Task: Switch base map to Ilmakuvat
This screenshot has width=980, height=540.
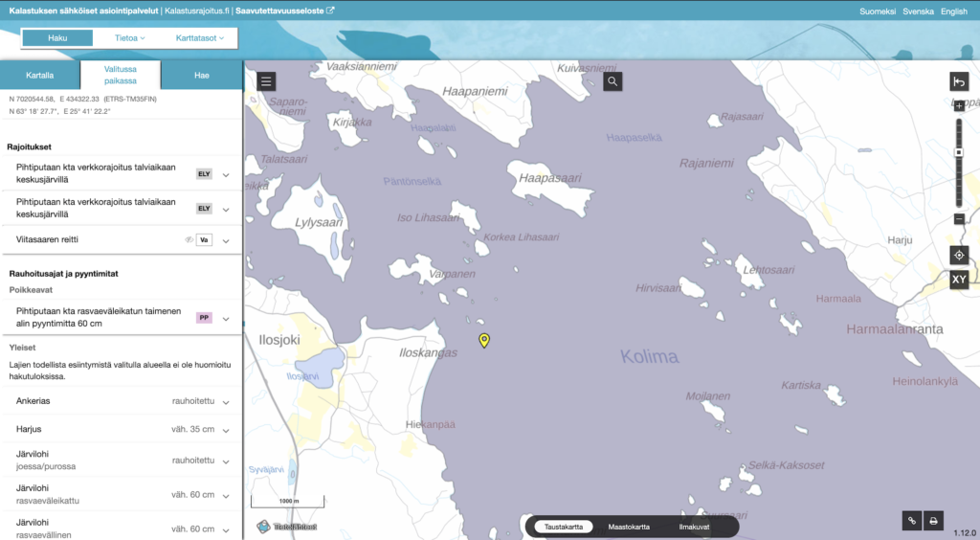Action: pyautogui.click(x=693, y=527)
